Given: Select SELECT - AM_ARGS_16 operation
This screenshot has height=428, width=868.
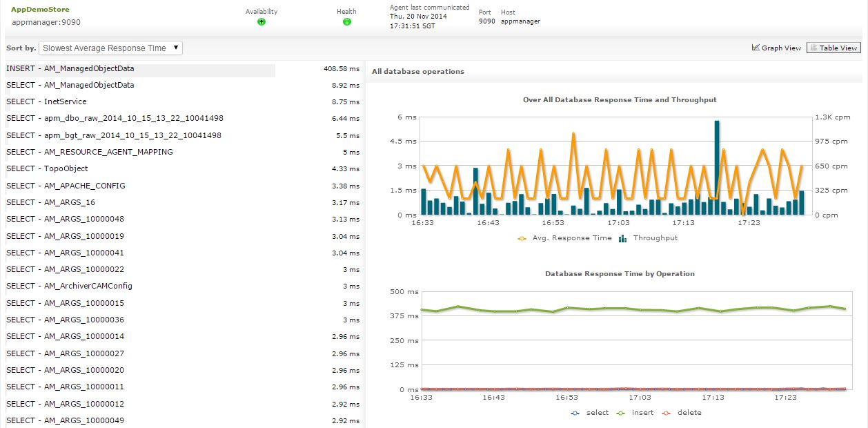Looking at the screenshot, I should (50, 202).
